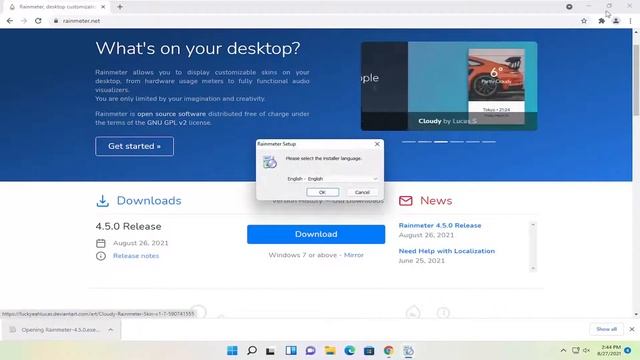Go back in the browser
This screenshot has height=360, width=640.
click(10, 21)
